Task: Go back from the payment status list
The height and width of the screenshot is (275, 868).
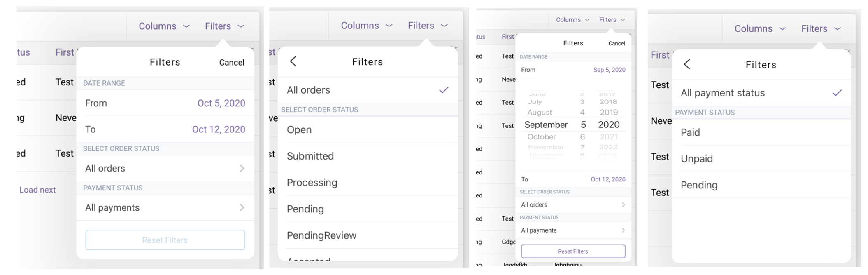Action: click(687, 64)
